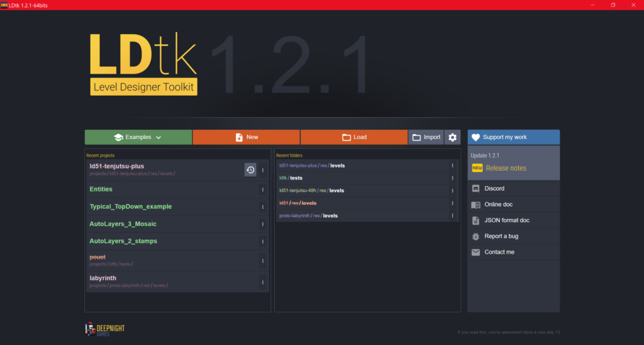The image size is (644, 345).
Task: Click the Online doc book icon
Action: [475, 205]
